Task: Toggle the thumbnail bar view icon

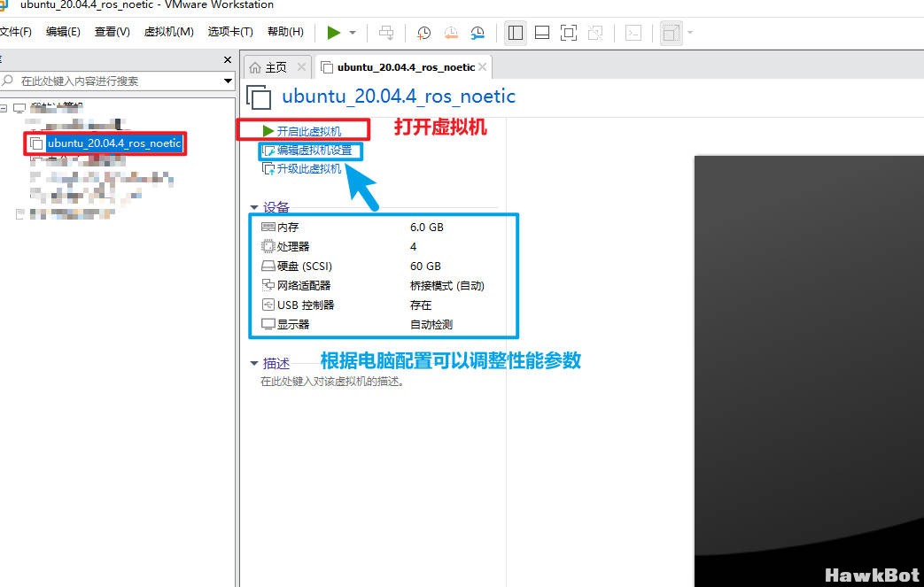Action: pos(542,33)
